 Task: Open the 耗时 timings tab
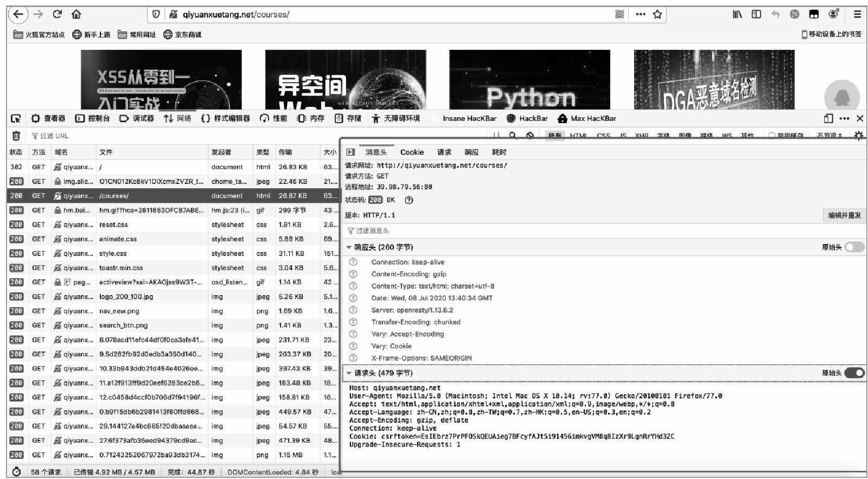(x=499, y=152)
